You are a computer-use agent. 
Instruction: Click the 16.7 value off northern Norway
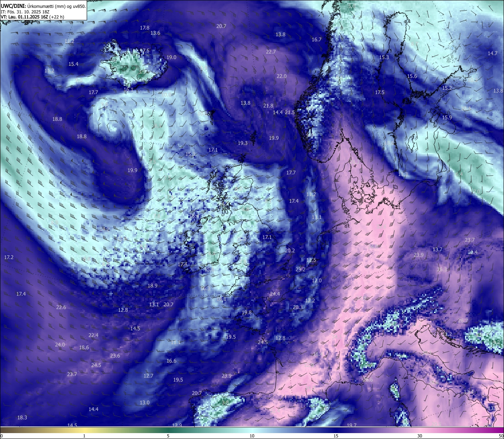317,39
